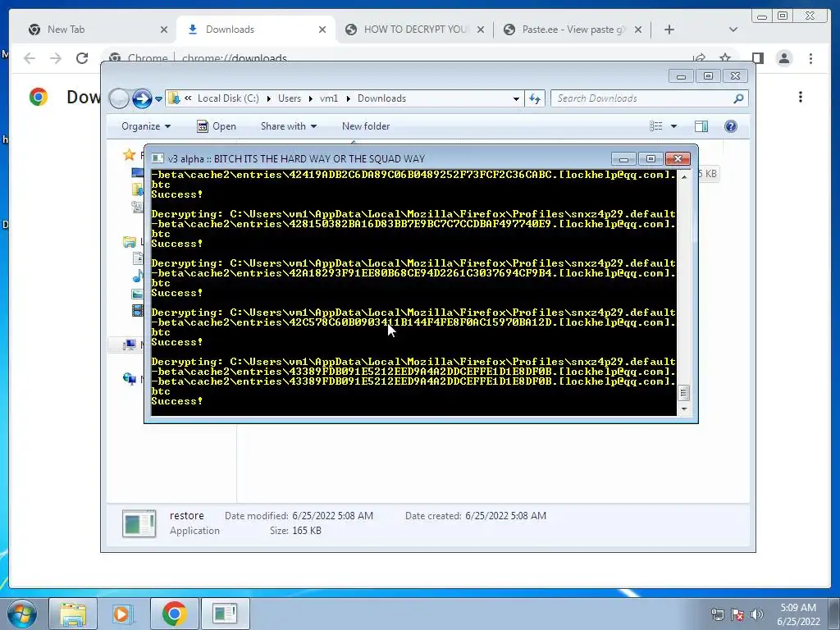Viewport: 840px width, 630px height.
Task: Open Downloads page three-dot menu
Action: (801, 97)
